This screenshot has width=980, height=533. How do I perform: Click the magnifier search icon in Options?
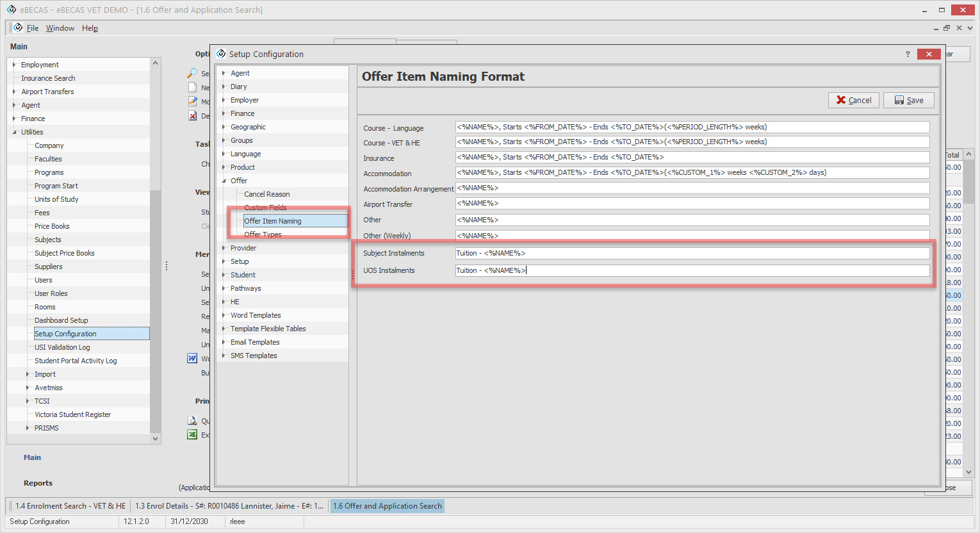(x=192, y=73)
